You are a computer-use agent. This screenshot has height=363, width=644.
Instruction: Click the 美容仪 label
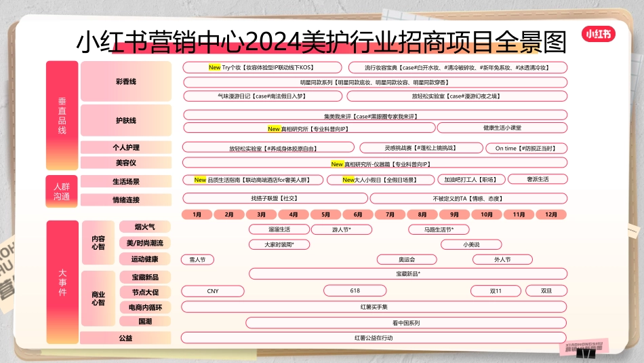click(x=126, y=163)
